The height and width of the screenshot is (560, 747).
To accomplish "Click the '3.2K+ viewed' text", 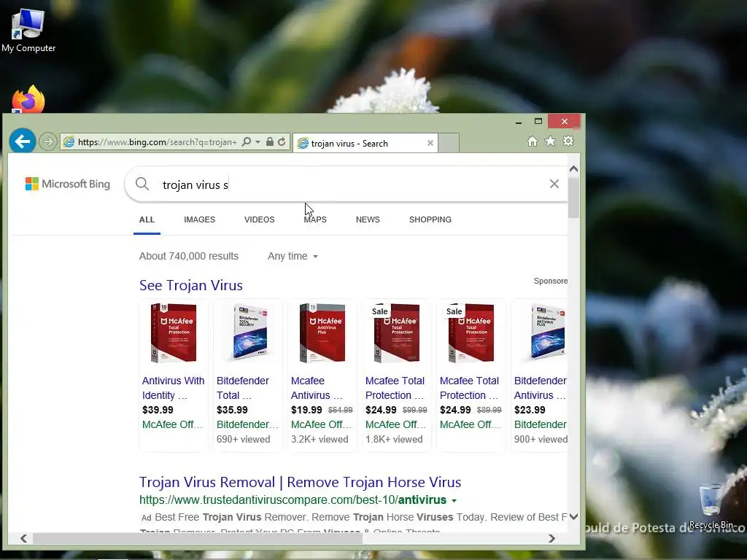I will (x=320, y=439).
